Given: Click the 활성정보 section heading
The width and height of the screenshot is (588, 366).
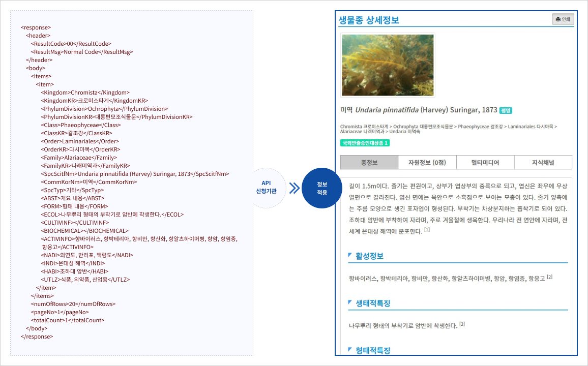Looking at the screenshot, I should 369,256.
